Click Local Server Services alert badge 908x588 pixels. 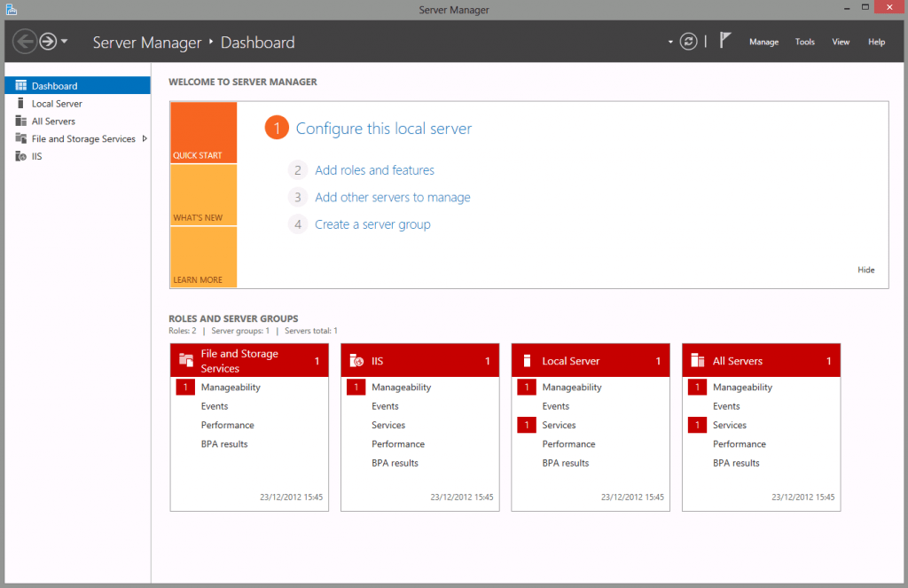click(527, 425)
